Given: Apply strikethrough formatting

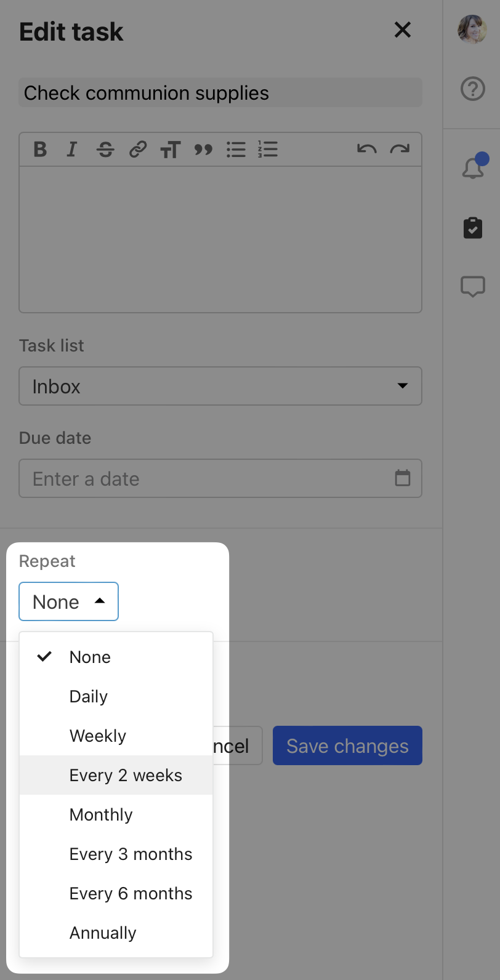Looking at the screenshot, I should [105, 150].
